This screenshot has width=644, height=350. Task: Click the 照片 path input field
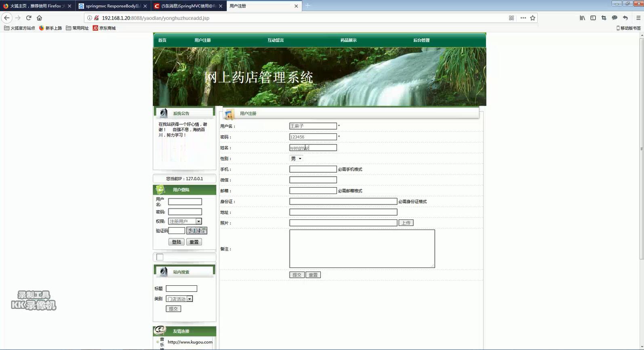(x=343, y=223)
